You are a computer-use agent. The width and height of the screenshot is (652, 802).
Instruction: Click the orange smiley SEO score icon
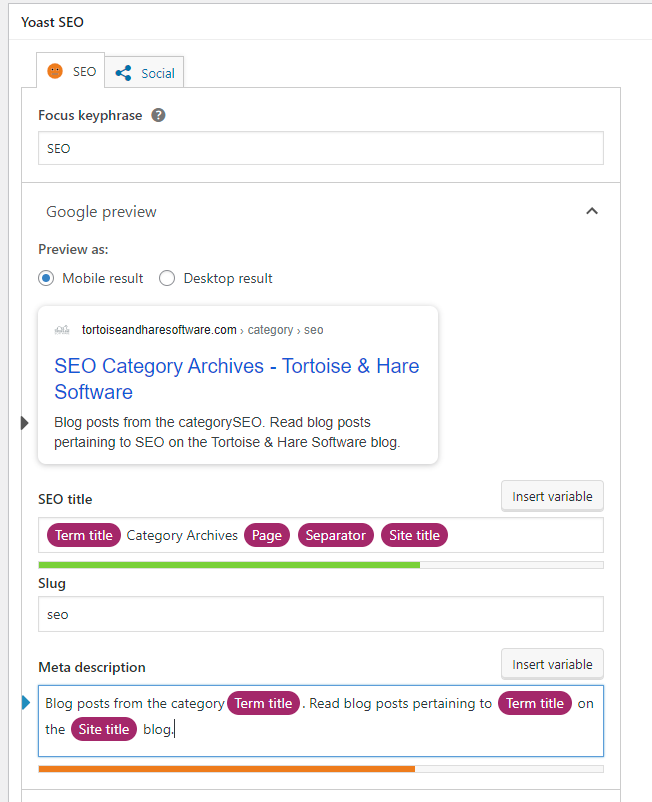tap(55, 71)
